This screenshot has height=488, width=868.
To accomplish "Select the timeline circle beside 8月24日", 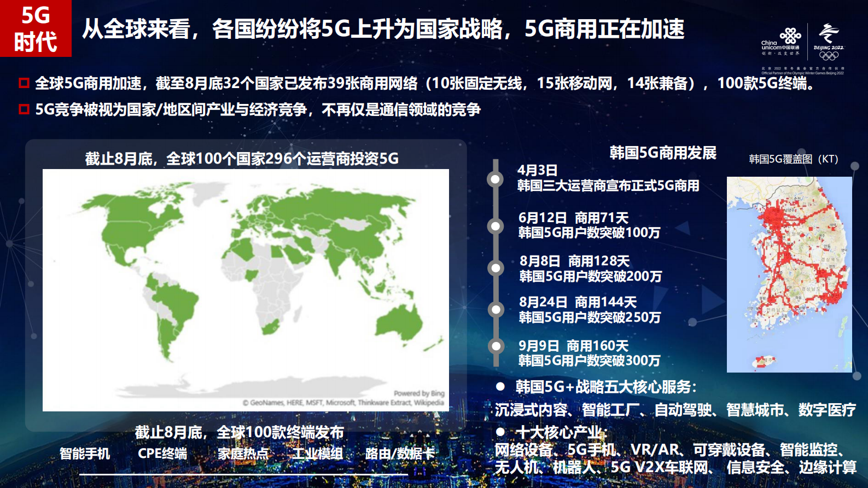I will [496, 310].
